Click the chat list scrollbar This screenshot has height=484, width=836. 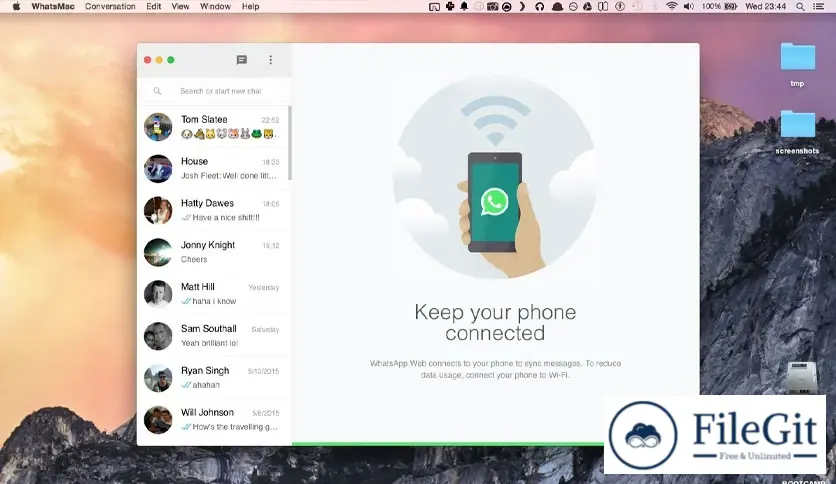[x=290, y=143]
